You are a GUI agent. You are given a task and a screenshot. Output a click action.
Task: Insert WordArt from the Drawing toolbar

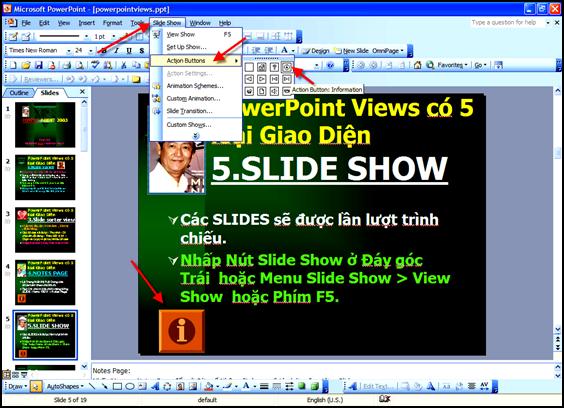click(x=155, y=386)
